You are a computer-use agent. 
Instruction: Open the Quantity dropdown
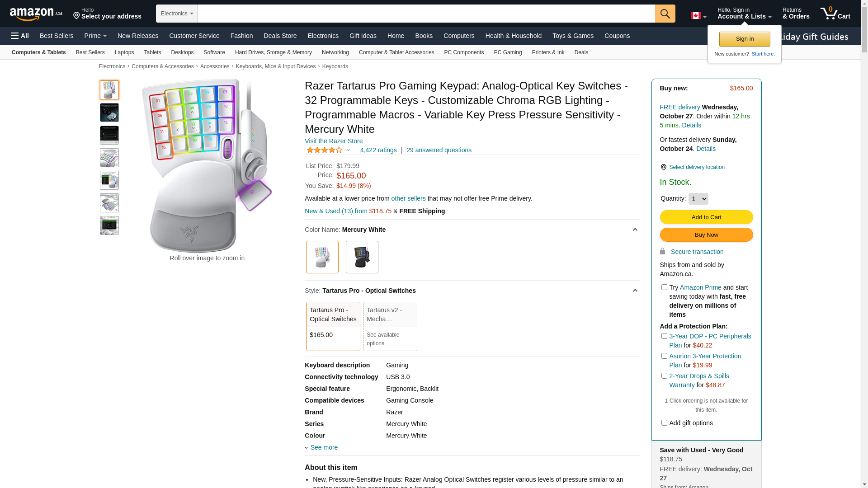pyautogui.click(x=698, y=199)
